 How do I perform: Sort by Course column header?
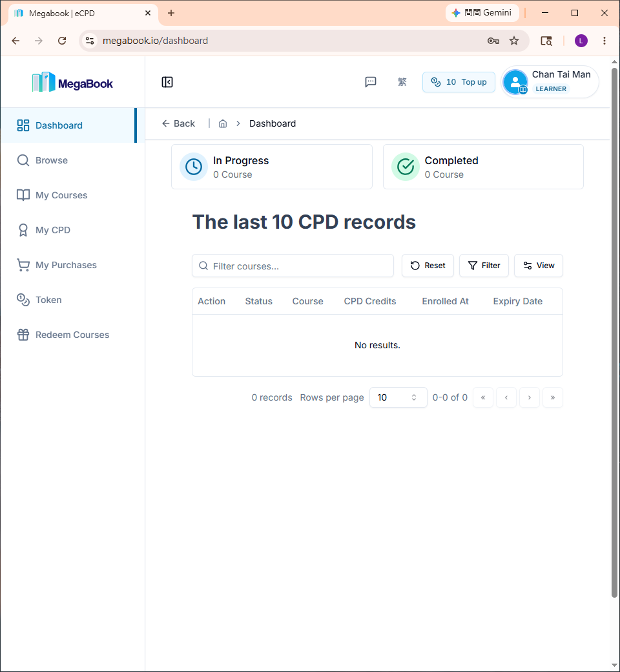click(x=307, y=301)
